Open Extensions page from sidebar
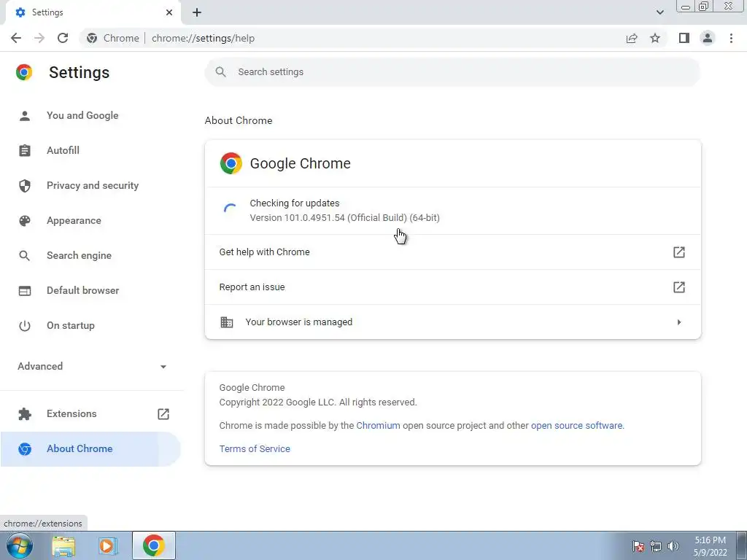747x560 pixels. (71, 414)
